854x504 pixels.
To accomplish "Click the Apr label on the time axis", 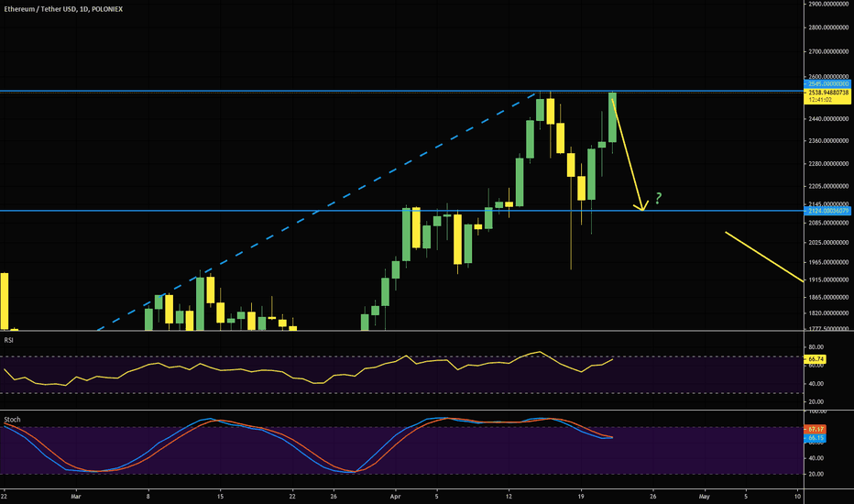I will (396, 497).
